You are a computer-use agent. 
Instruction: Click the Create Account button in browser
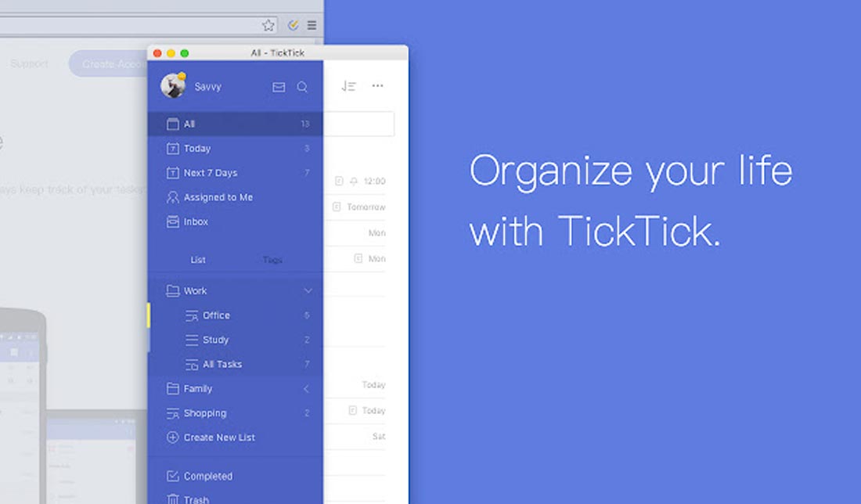coord(110,63)
